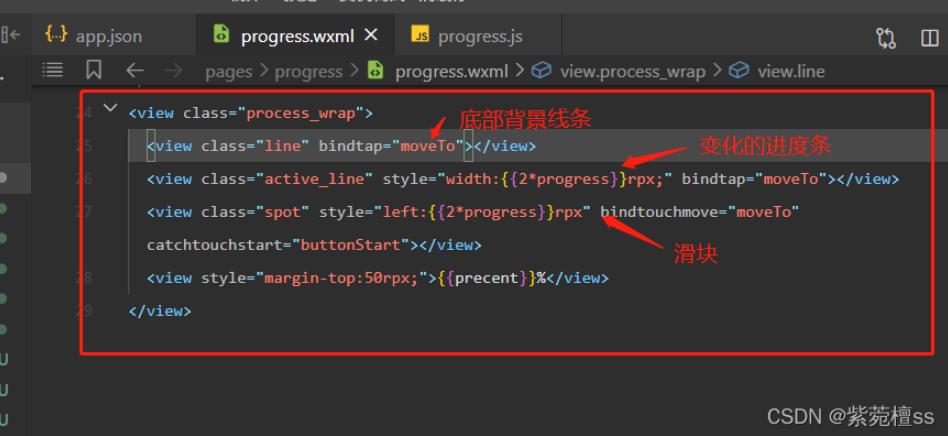Open the source control compare changes icon
This screenshot has width=948, height=436.
pos(886,37)
